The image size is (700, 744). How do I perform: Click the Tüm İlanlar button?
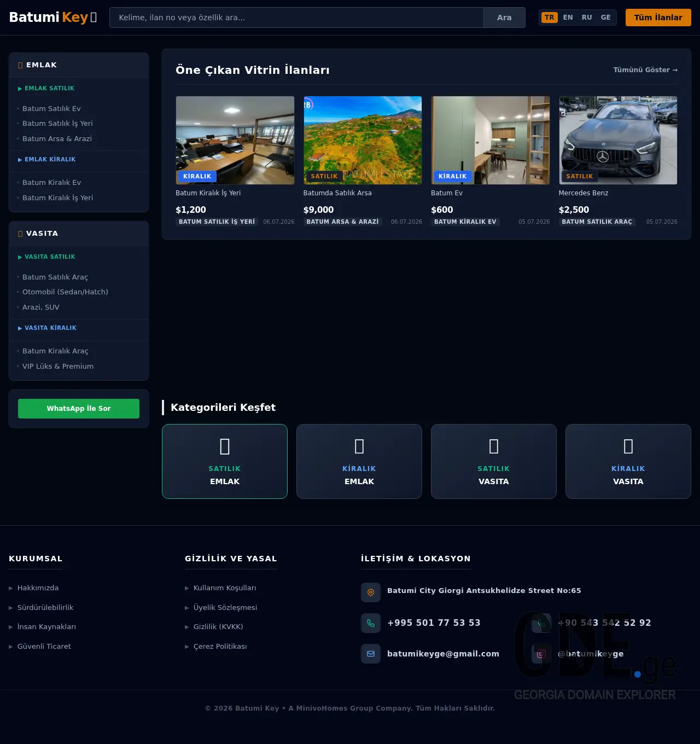tap(658, 18)
